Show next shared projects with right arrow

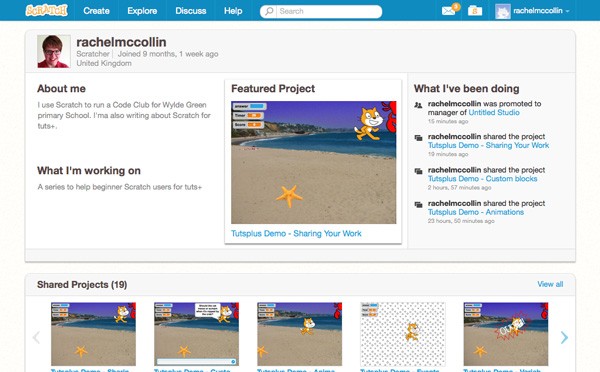[564, 337]
